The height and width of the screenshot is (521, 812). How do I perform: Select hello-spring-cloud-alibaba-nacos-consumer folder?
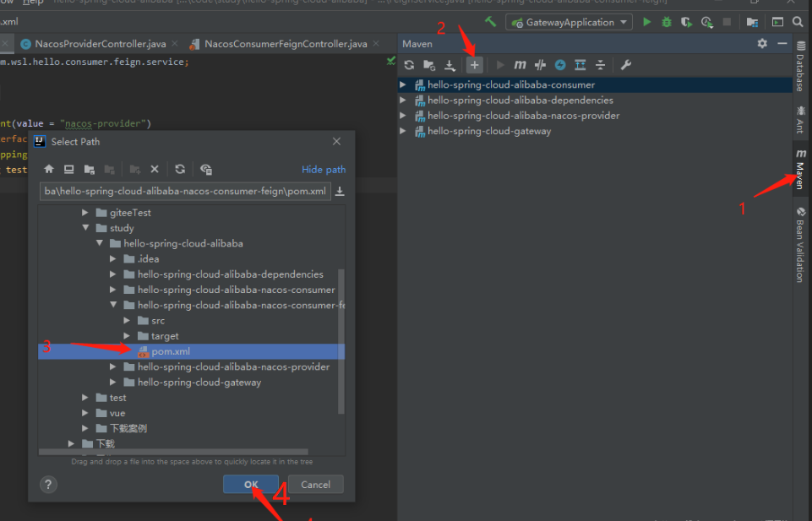236,290
